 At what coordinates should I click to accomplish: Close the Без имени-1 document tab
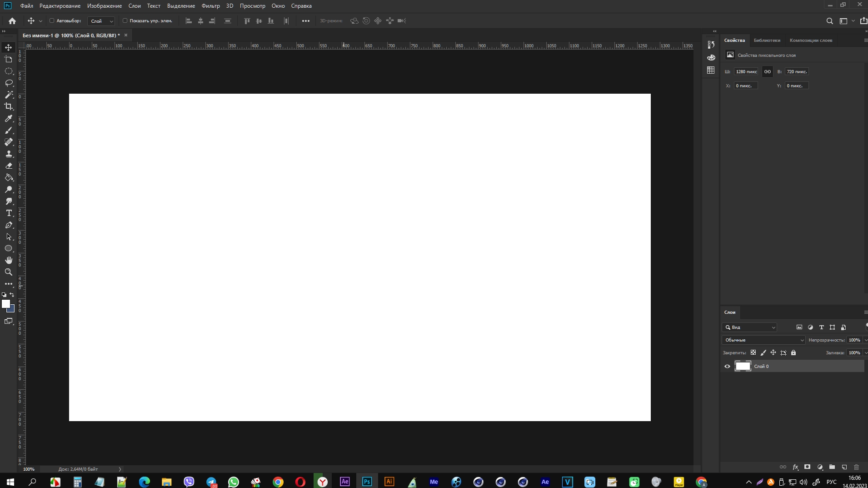(126, 35)
